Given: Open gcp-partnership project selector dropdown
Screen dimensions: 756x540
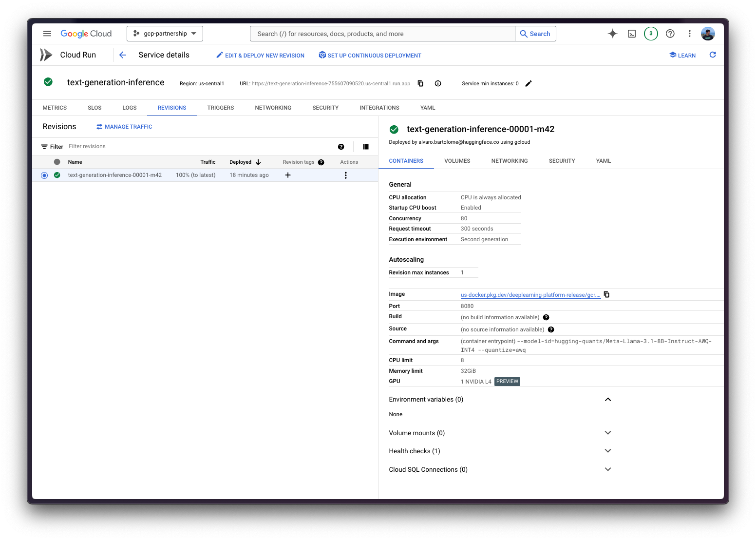Looking at the screenshot, I should tap(165, 34).
